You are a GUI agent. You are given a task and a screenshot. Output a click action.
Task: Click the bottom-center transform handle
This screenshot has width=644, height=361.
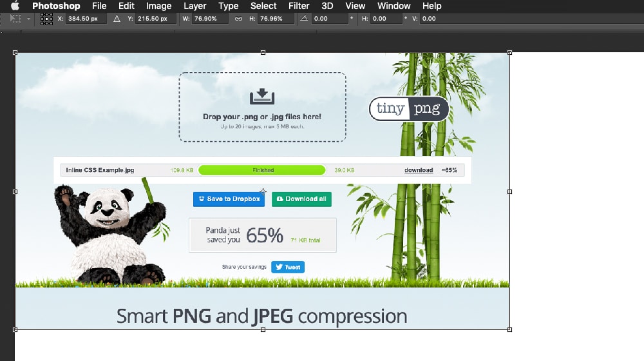[263, 330]
